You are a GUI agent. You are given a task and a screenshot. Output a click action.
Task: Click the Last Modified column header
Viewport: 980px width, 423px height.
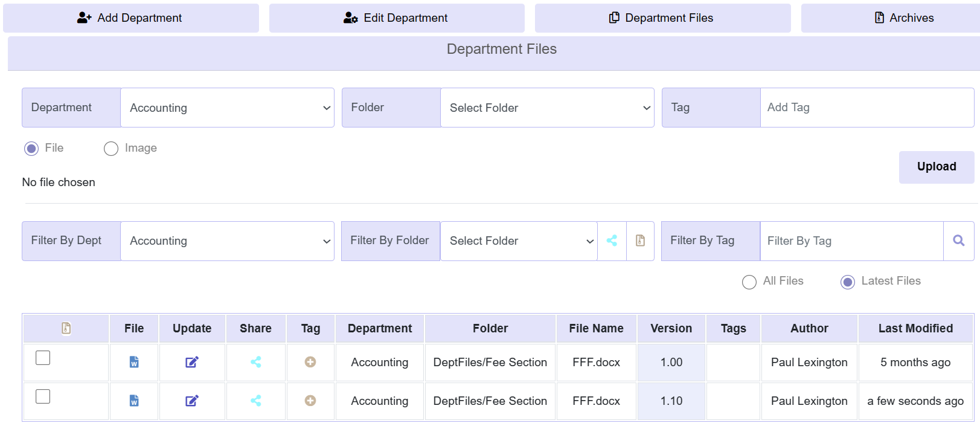[915, 328]
